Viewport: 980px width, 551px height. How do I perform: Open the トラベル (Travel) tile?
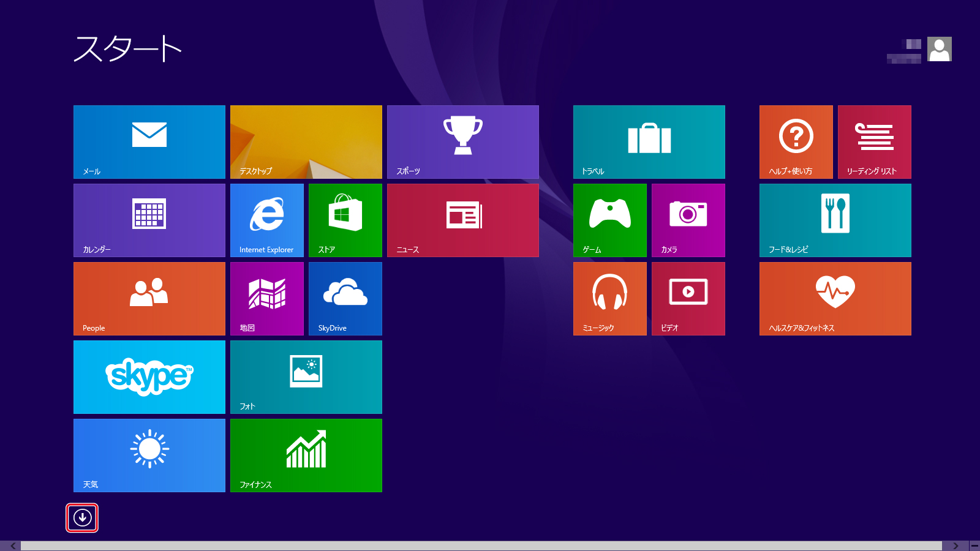(x=649, y=142)
